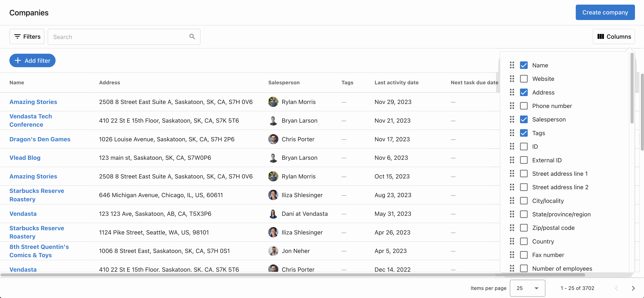The height and width of the screenshot is (298, 644).
Task: Click the search magnifier icon
Action: pyautogui.click(x=192, y=37)
